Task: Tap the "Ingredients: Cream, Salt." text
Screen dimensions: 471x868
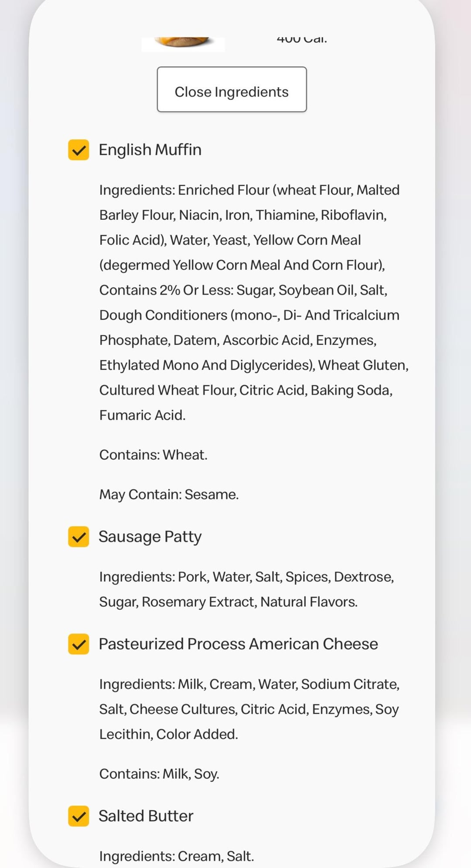Action: [176, 856]
